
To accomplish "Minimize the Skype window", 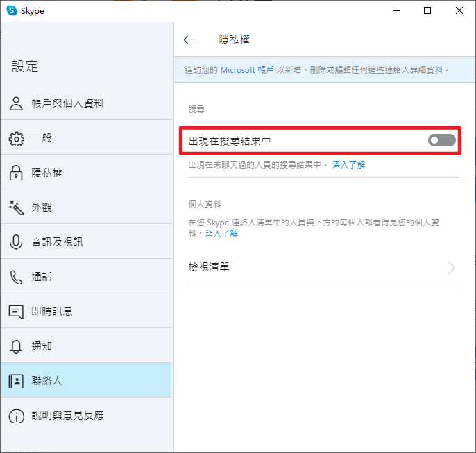I will click(396, 10).
